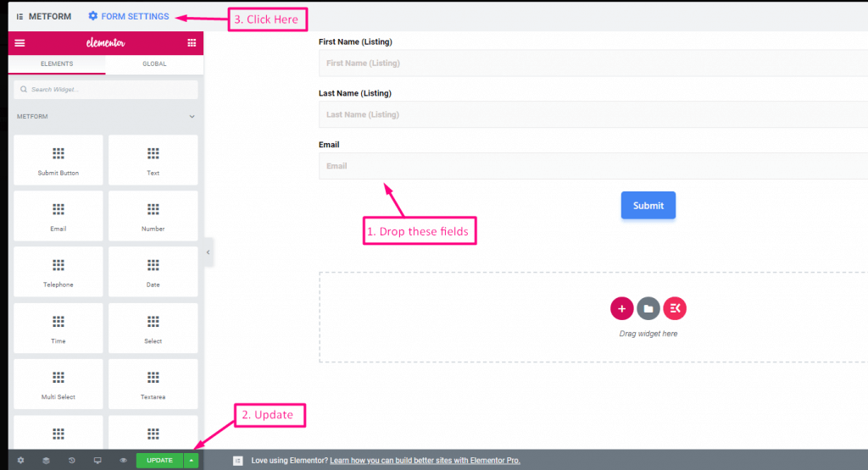Open Responsive Mode monitor icon
Screen dimensions: 868x470
point(97,460)
